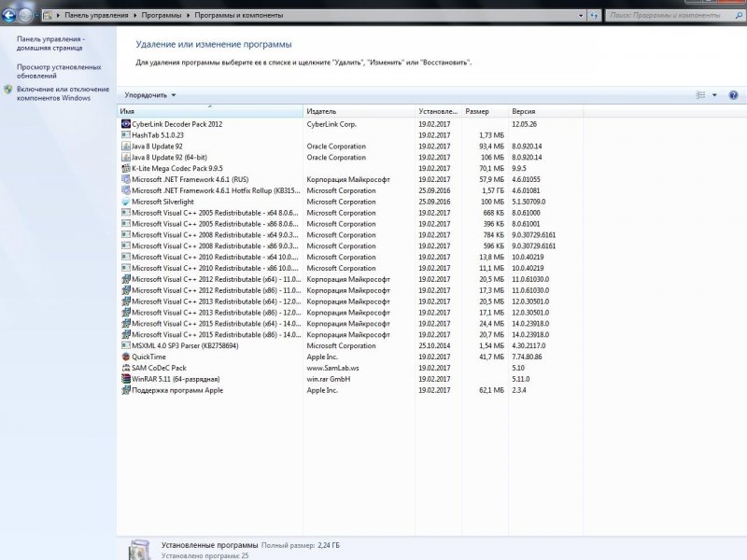Open the Упорядочить dropdown menu
747x560 pixels.
point(150,95)
